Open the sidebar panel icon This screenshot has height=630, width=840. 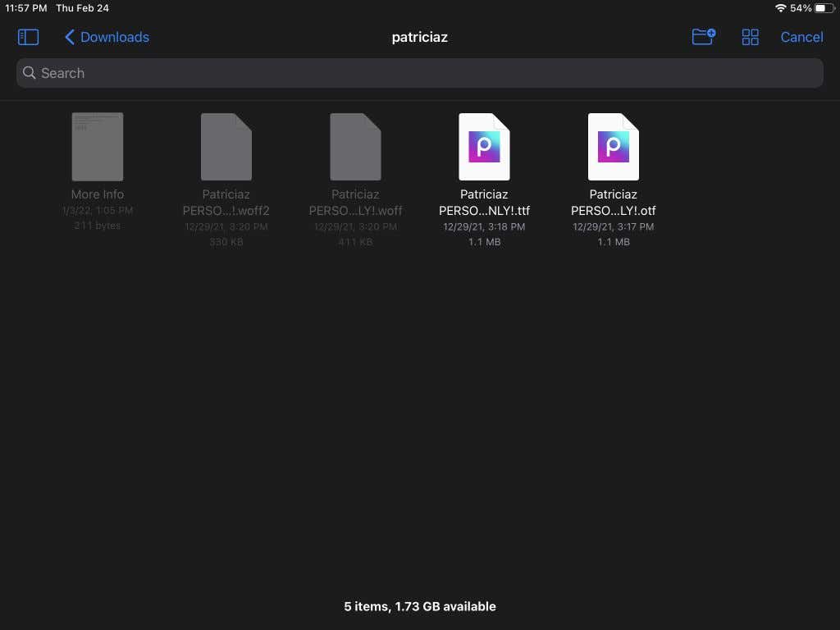(x=27, y=37)
